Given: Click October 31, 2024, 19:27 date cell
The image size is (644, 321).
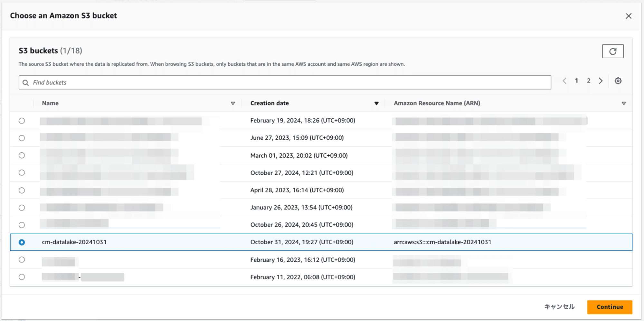Looking at the screenshot, I should pos(302,242).
